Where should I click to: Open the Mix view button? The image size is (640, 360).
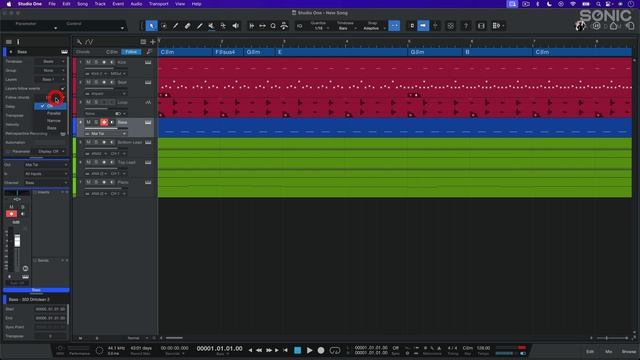pos(609,351)
